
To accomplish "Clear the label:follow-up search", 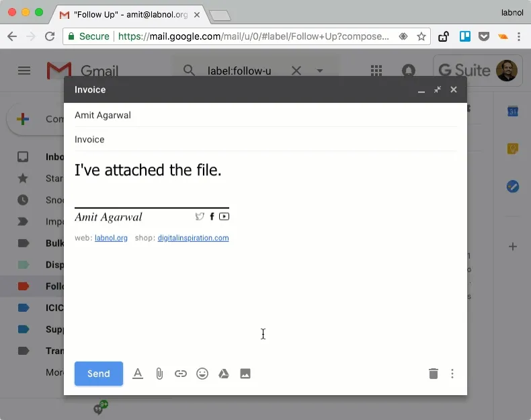I will pos(296,71).
